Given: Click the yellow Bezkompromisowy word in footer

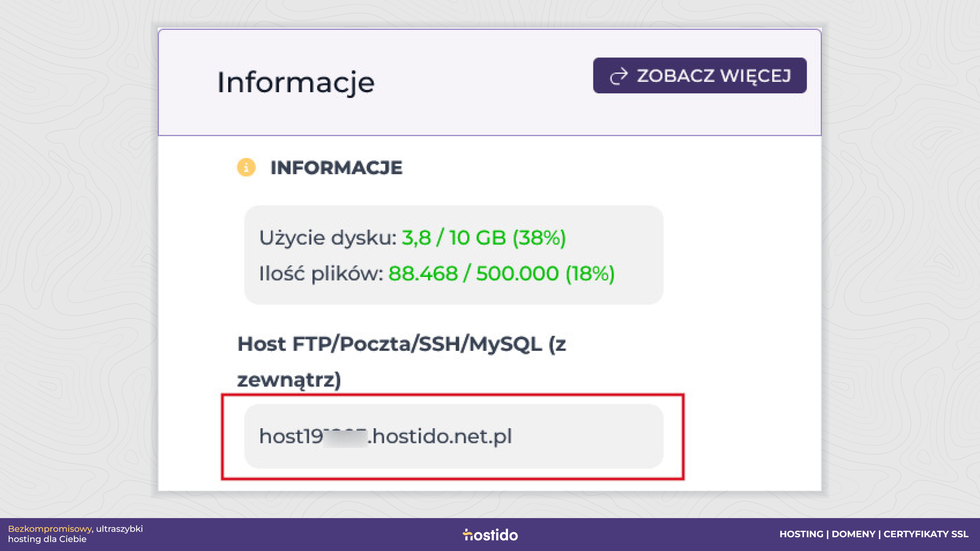Looking at the screenshot, I should 50,529.
